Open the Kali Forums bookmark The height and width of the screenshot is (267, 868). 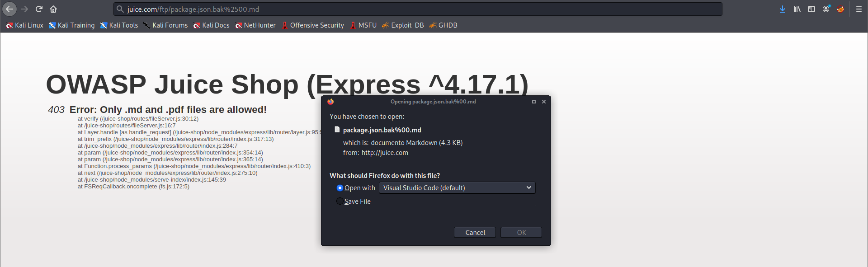(165, 25)
